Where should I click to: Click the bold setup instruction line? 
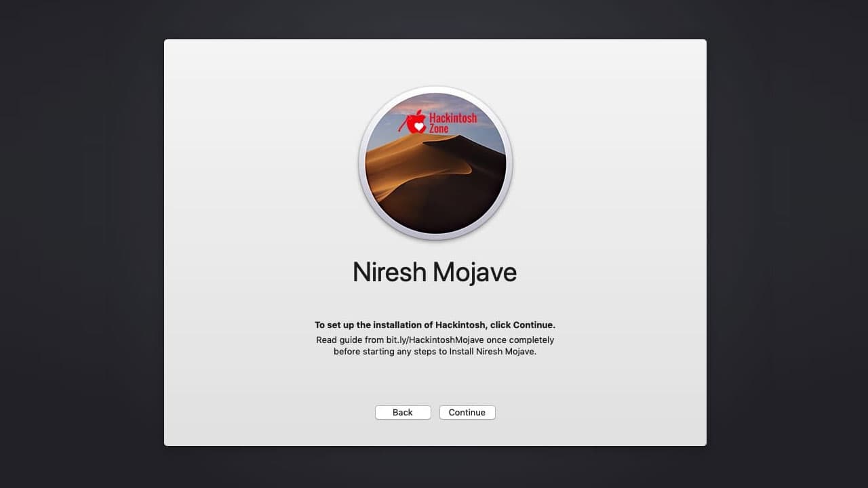435,325
